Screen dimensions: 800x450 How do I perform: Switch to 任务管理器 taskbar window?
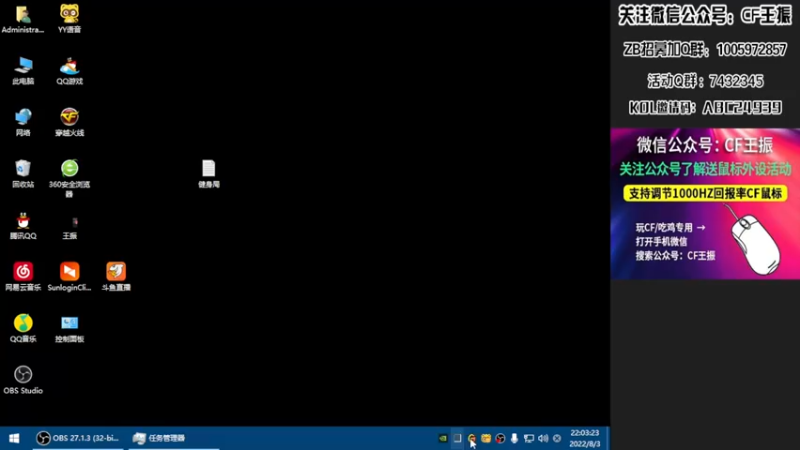[174, 438]
